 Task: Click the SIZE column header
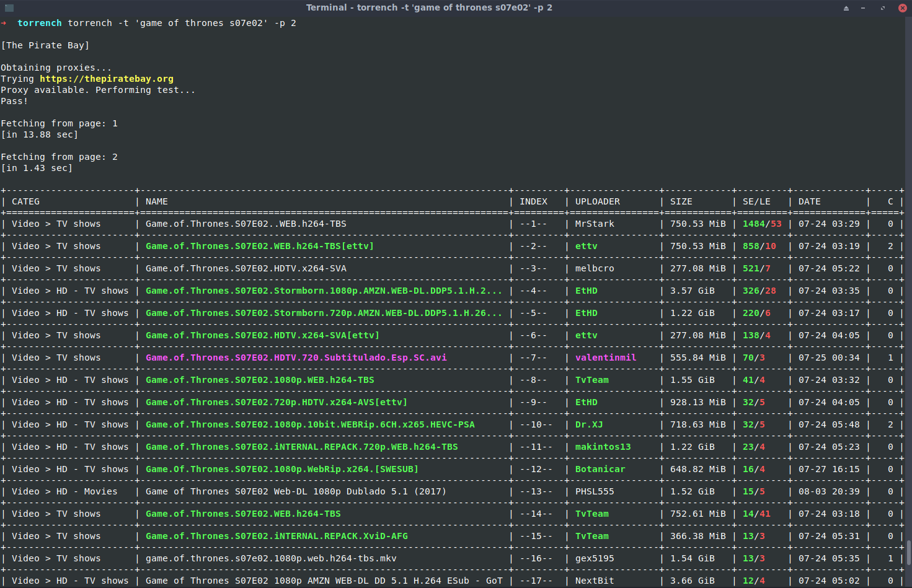click(x=681, y=201)
